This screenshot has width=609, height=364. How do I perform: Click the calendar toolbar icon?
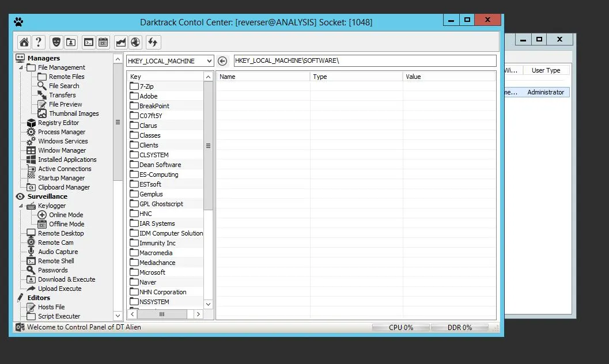103,42
